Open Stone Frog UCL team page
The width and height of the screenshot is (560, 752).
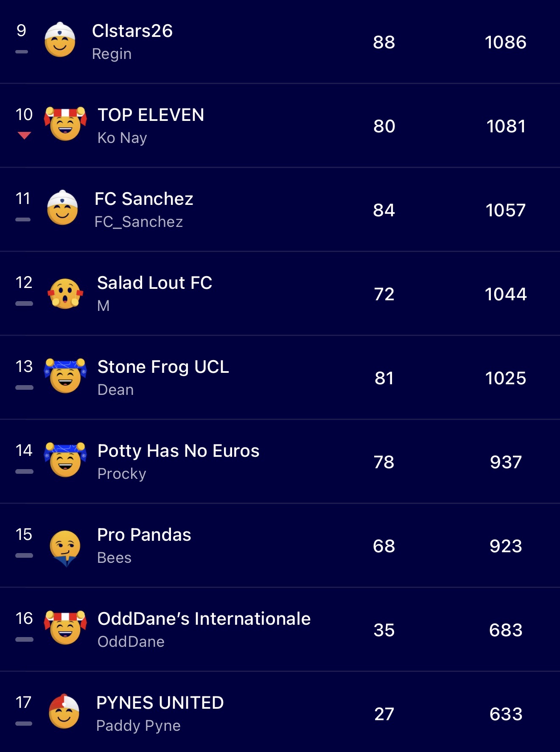tap(163, 367)
